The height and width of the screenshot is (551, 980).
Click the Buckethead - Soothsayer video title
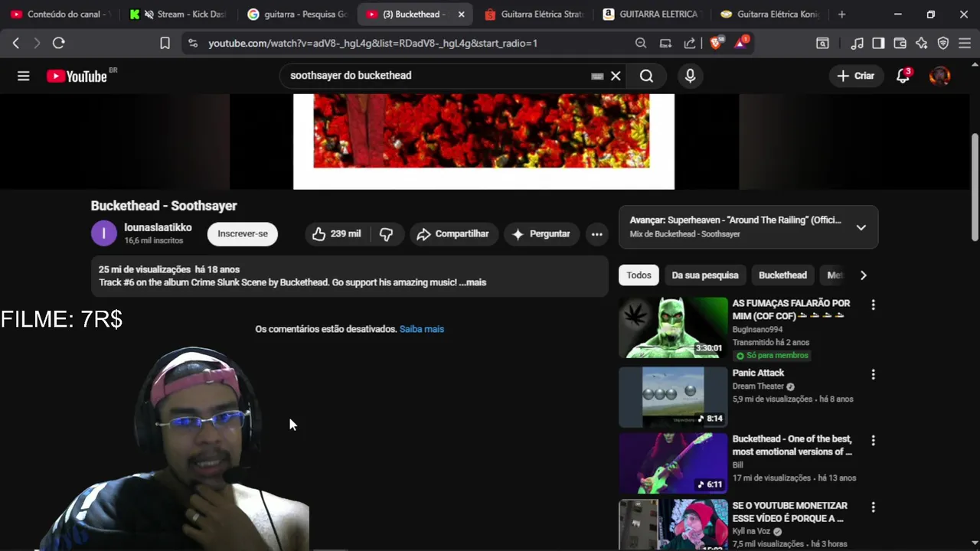[164, 206]
